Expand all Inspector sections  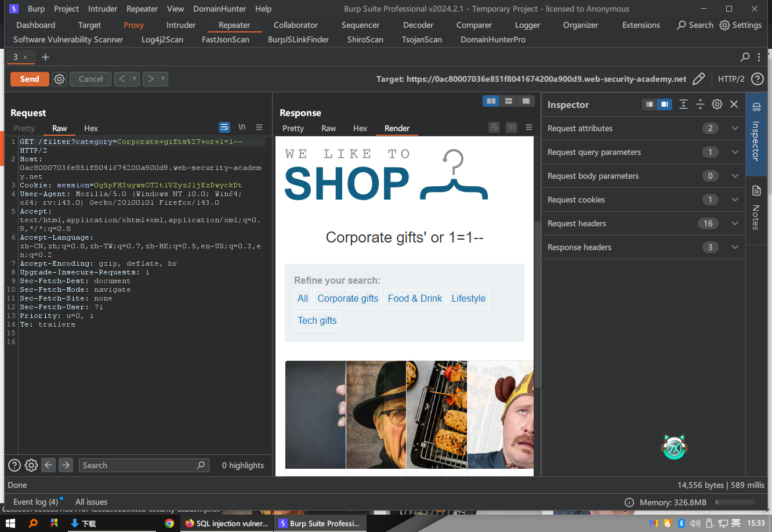[x=683, y=104]
